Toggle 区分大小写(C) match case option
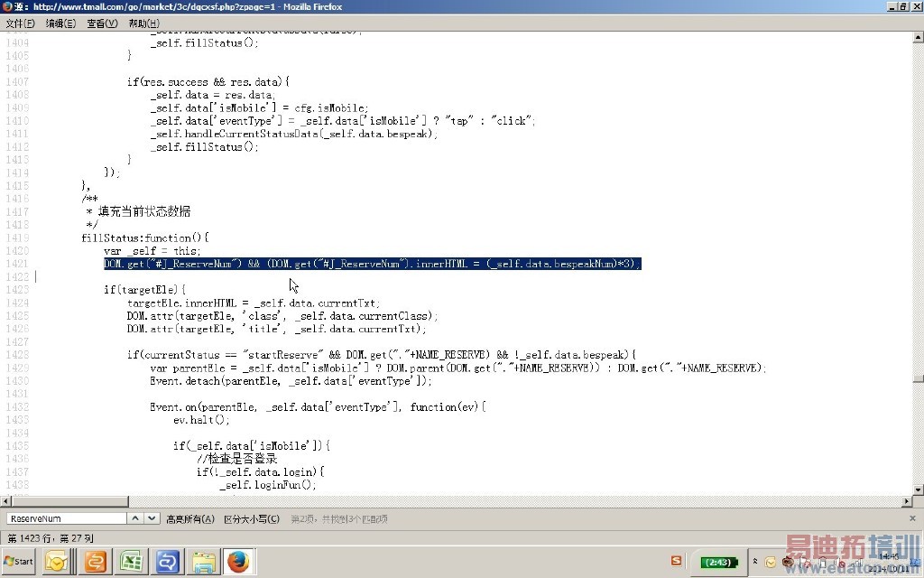This screenshot has width=924, height=578. [x=252, y=518]
